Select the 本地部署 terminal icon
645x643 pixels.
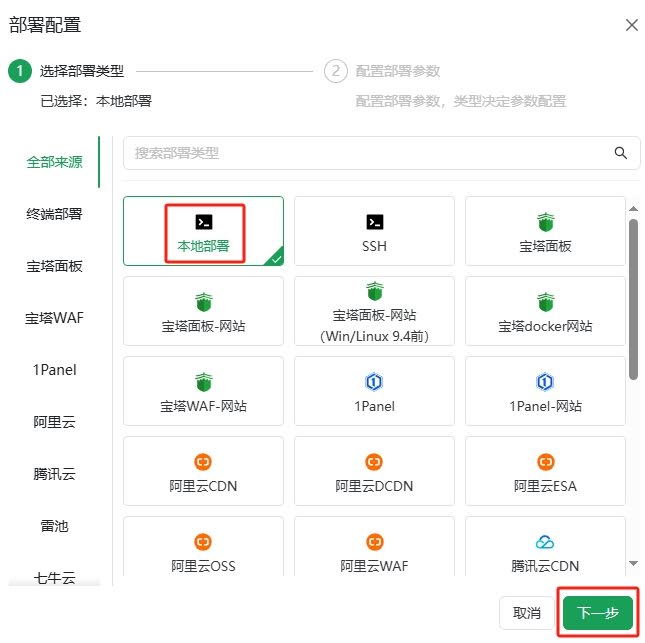pos(203,222)
